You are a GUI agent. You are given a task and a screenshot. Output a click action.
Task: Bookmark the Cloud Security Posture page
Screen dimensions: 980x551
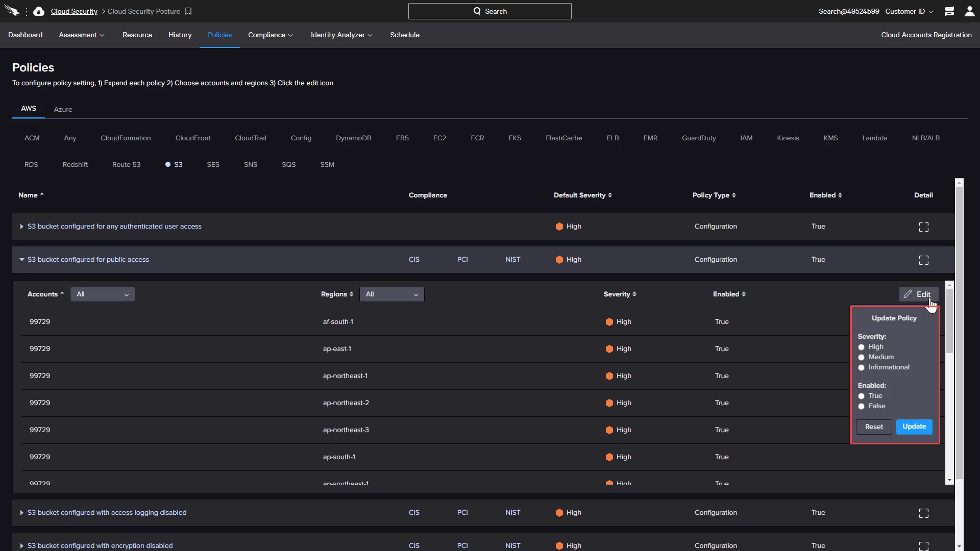pyautogui.click(x=188, y=11)
